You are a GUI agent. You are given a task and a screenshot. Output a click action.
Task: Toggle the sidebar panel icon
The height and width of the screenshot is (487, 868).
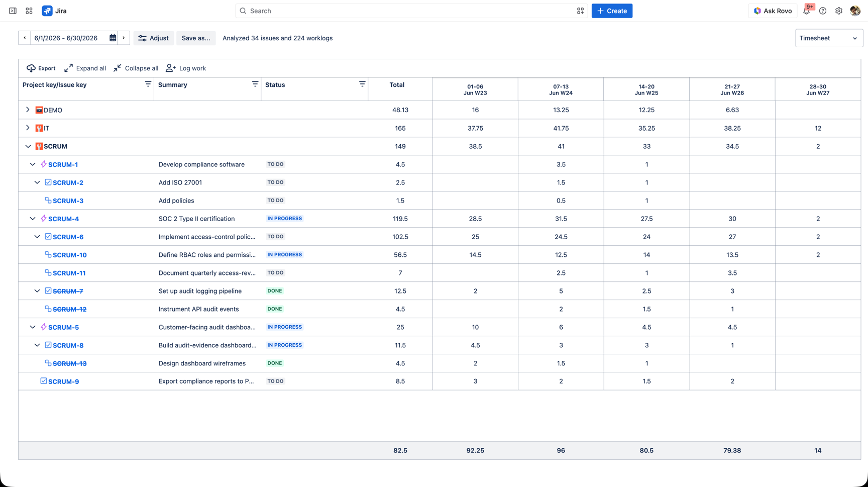(13, 11)
